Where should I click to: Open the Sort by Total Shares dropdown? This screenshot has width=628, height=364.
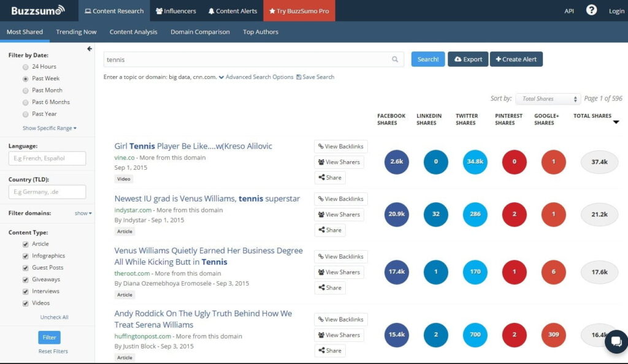click(x=548, y=99)
